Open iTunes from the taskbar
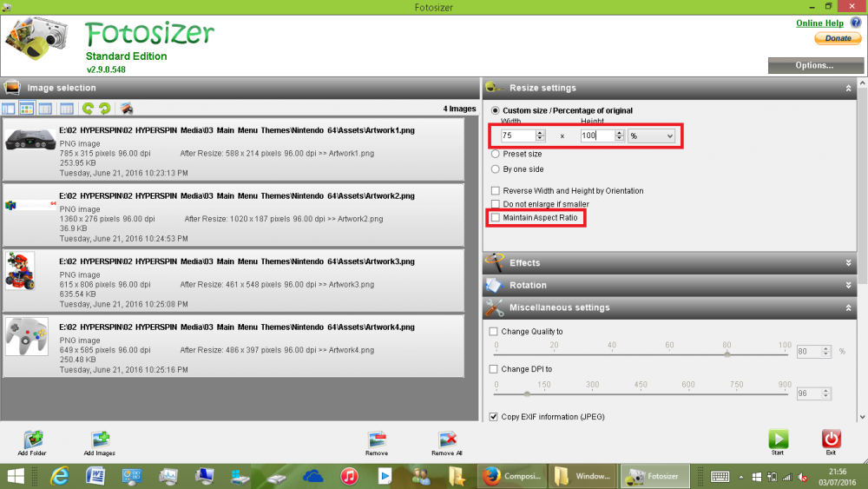 pos(349,476)
